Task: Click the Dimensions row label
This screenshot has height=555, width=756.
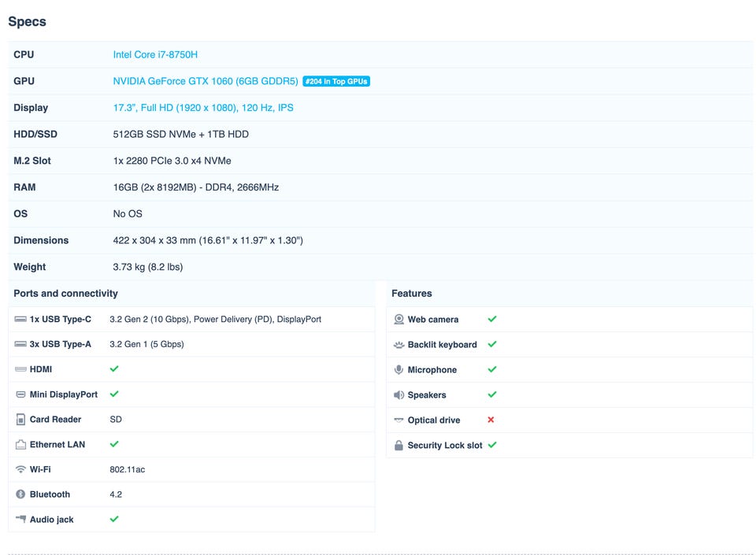Action: [41, 240]
